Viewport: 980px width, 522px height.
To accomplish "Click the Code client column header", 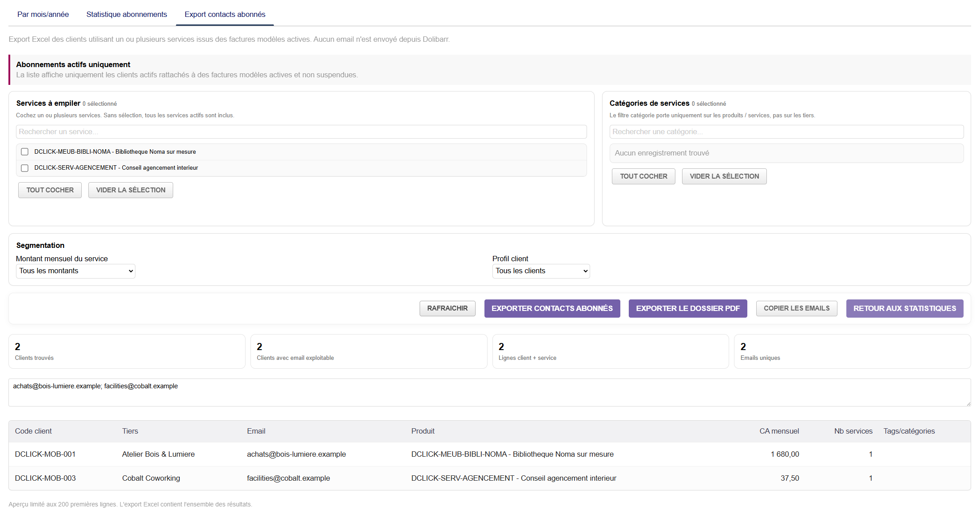I will pyautogui.click(x=33, y=431).
